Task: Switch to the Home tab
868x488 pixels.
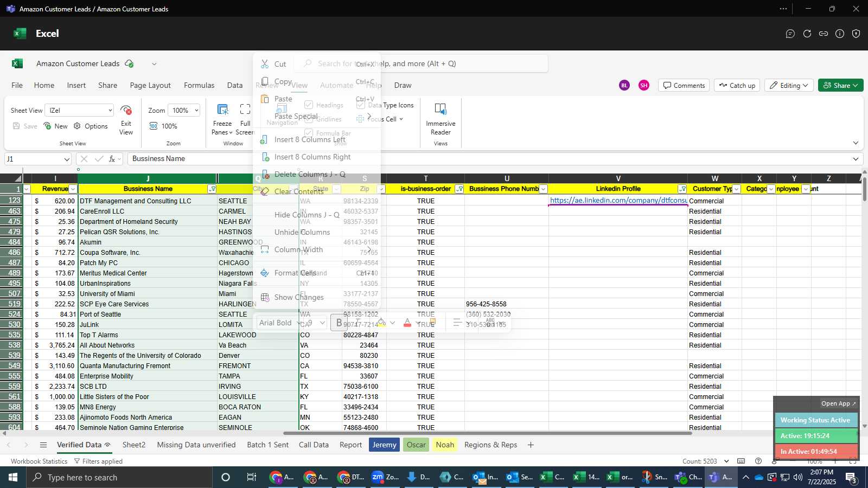Action: click(x=44, y=85)
